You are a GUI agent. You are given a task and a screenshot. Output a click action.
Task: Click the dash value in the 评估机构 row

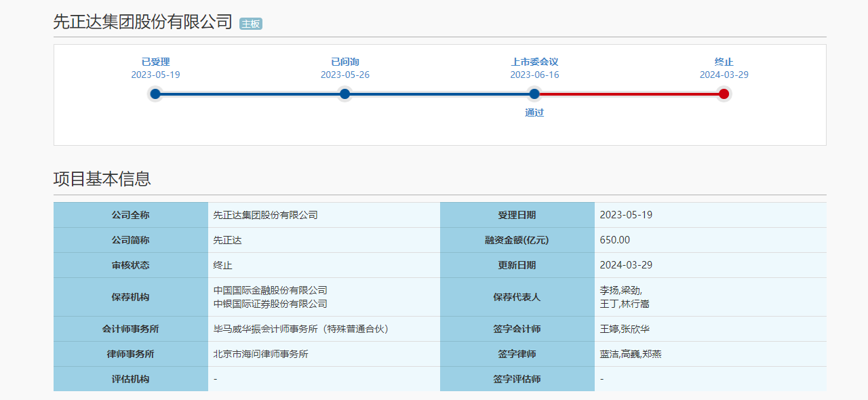point(215,379)
